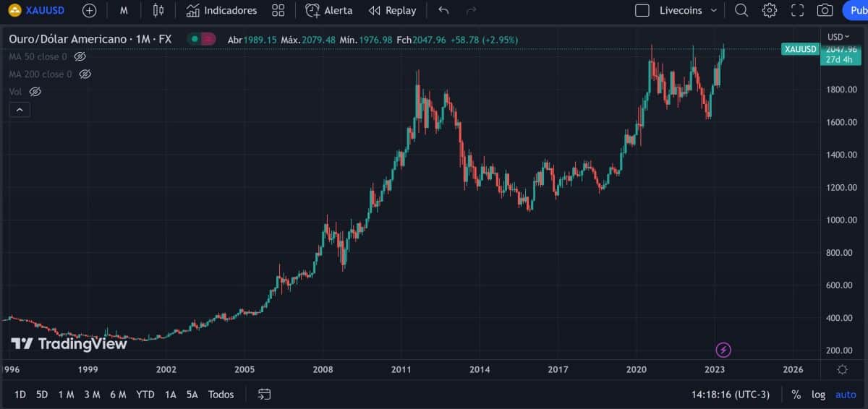Undo the last chart action
The height and width of the screenshot is (409, 868).
(443, 10)
